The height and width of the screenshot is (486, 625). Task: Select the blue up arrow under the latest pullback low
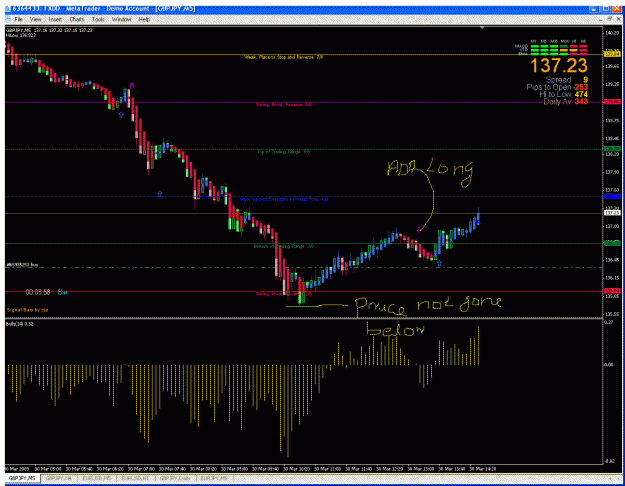(x=440, y=263)
